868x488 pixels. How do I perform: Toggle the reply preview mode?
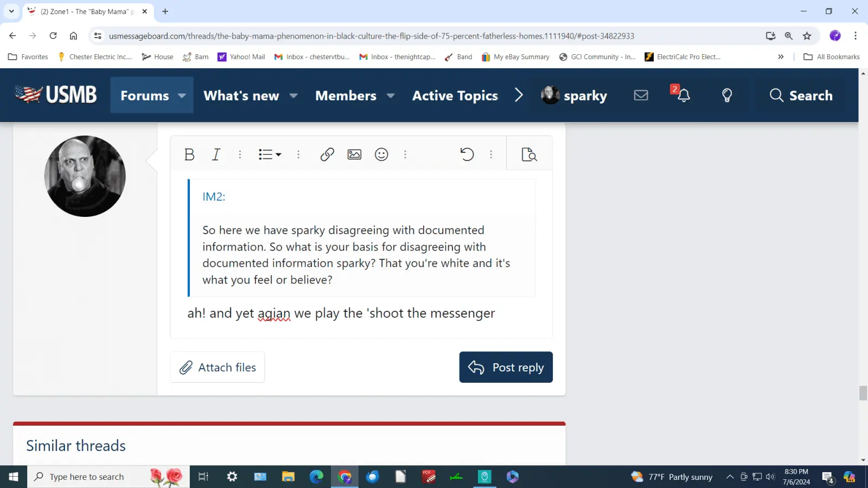[529, 155]
